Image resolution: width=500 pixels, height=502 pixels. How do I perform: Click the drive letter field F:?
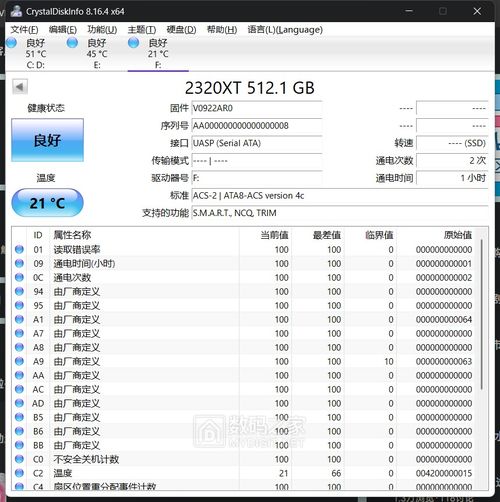257,178
